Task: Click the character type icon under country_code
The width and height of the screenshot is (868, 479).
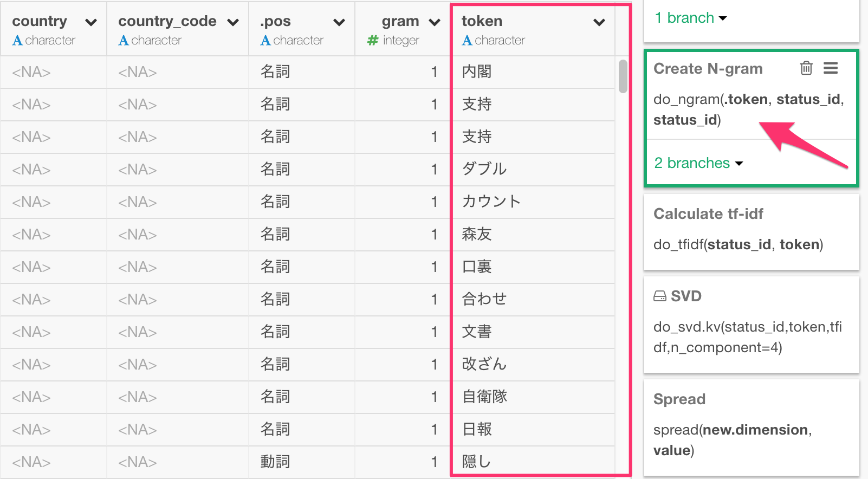Action: [124, 41]
